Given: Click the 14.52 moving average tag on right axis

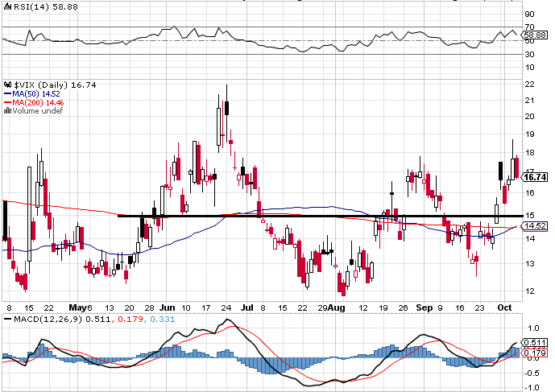Looking at the screenshot, I should point(535,226).
